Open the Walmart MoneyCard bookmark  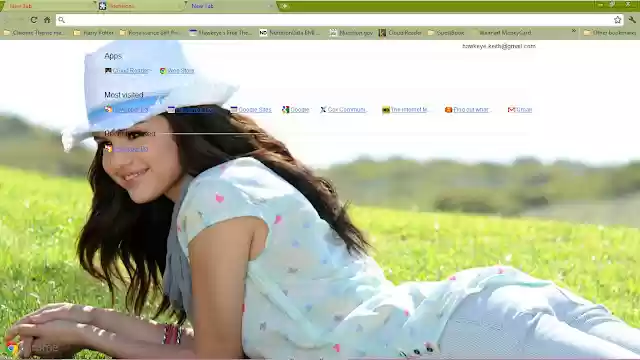point(502,33)
